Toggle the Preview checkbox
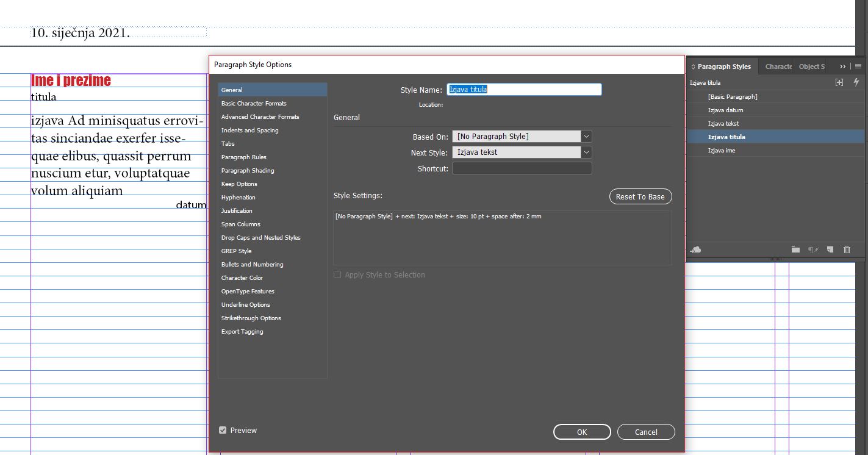The image size is (868, 455). pyautogui.click(x=223, y=430)
